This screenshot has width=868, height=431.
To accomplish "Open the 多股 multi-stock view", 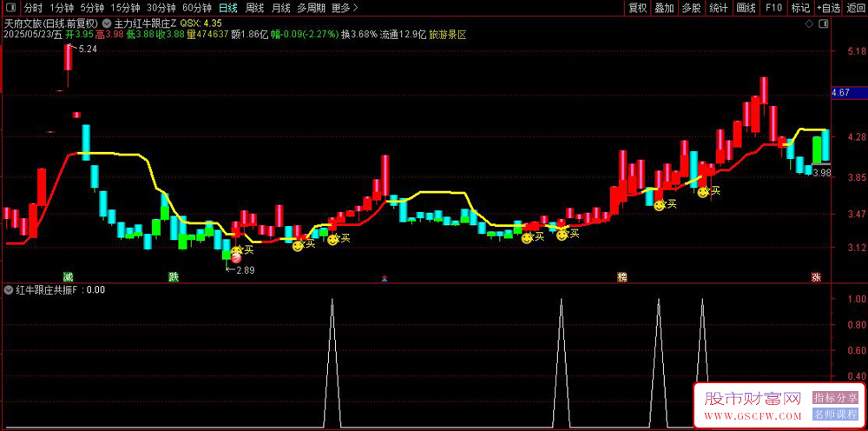I will click(691, 8).
